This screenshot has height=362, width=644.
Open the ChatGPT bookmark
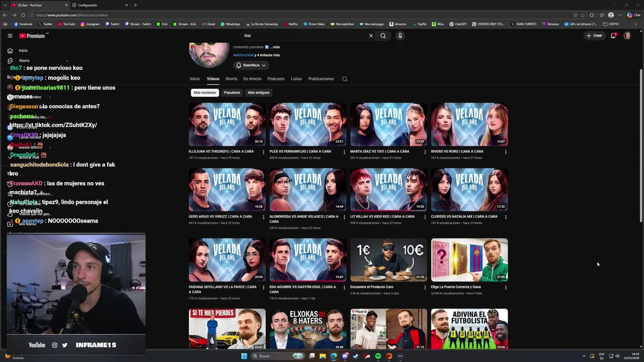[458, 24]
